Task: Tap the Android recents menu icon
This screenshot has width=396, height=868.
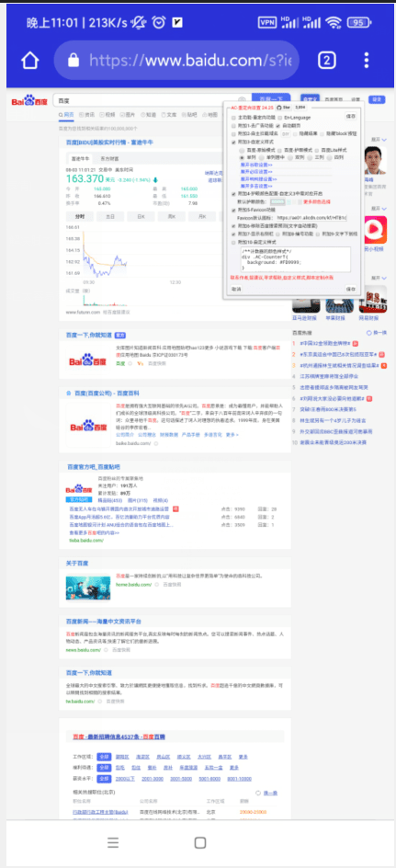Action: (113, 842)
